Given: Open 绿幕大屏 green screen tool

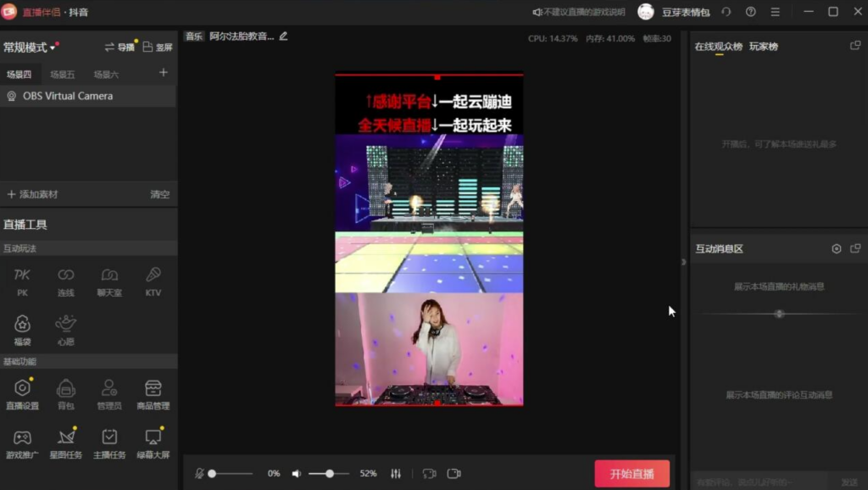Looking at the screenshot, I should (x=153, y=443).
